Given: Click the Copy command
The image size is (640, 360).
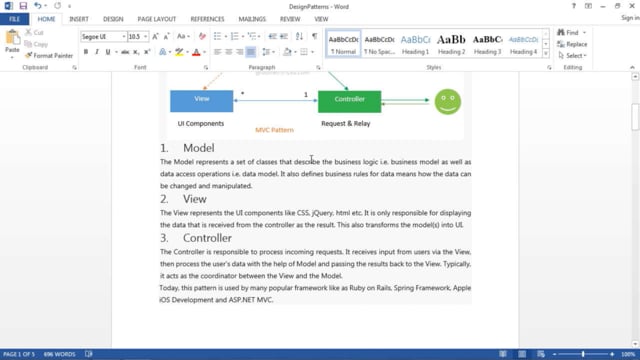Looking at the screenshot, I should [36, 44].
